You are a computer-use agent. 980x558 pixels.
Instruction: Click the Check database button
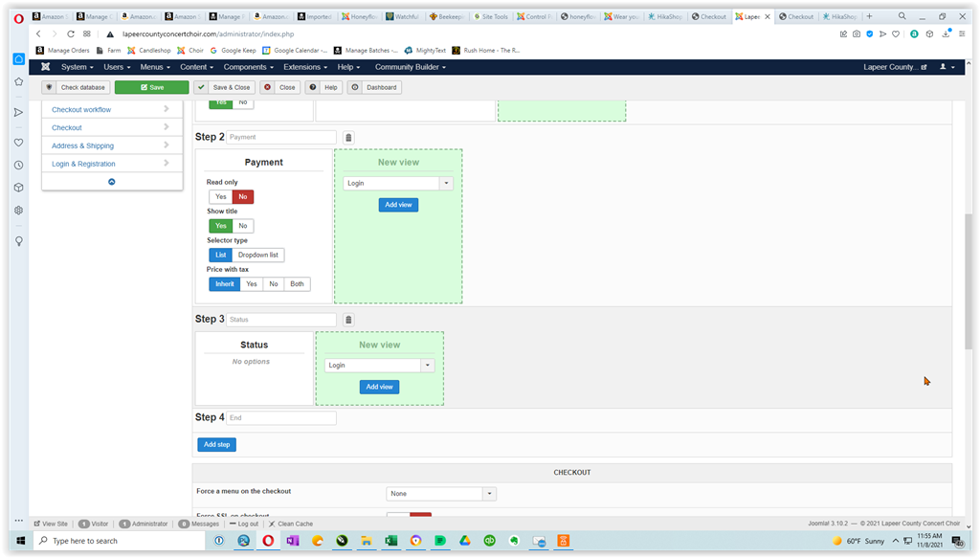(77, 87)
